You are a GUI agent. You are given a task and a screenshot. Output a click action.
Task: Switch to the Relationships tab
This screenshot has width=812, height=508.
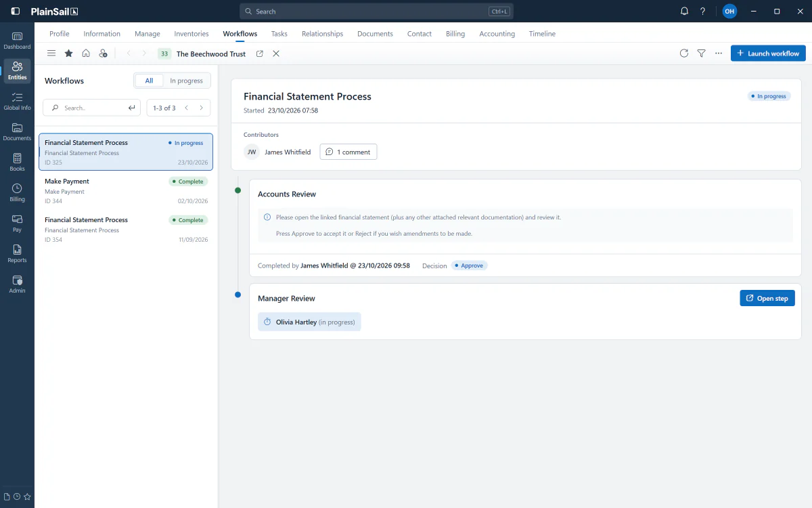point(322,34)
